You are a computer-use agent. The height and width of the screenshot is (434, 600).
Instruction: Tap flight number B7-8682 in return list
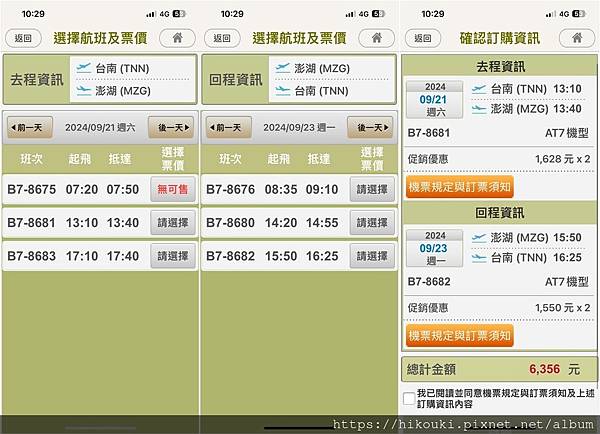(231, 256)
